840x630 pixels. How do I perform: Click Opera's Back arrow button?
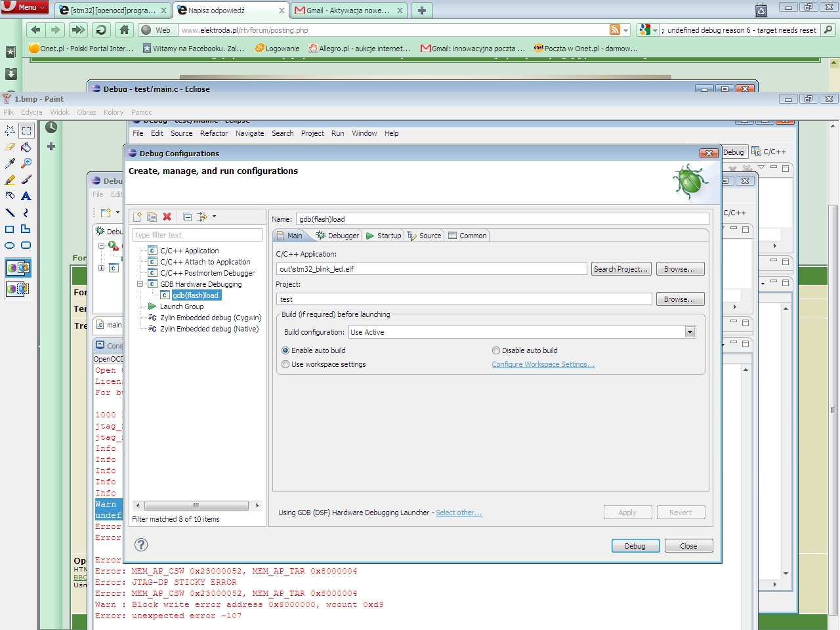pos(35,30)
